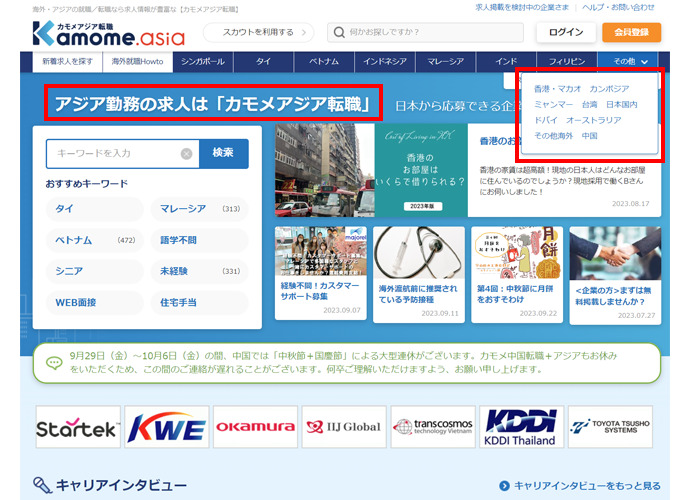The height and width of the screenshot is (500, 690).
Task: Open the ＜企業の方＞まずは無料掲載しませんか card
Action: tap(615, 276)
